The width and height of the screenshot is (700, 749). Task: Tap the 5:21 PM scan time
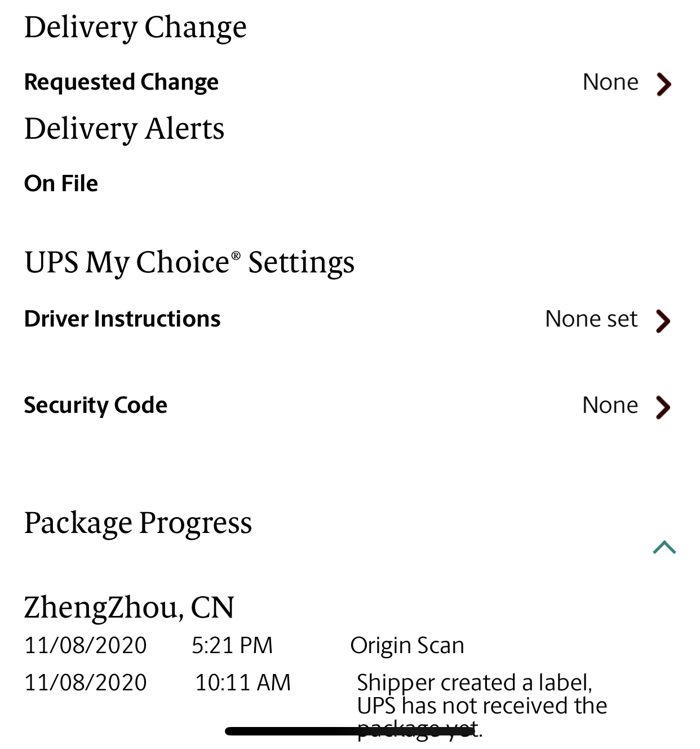[x=232, y=646]
